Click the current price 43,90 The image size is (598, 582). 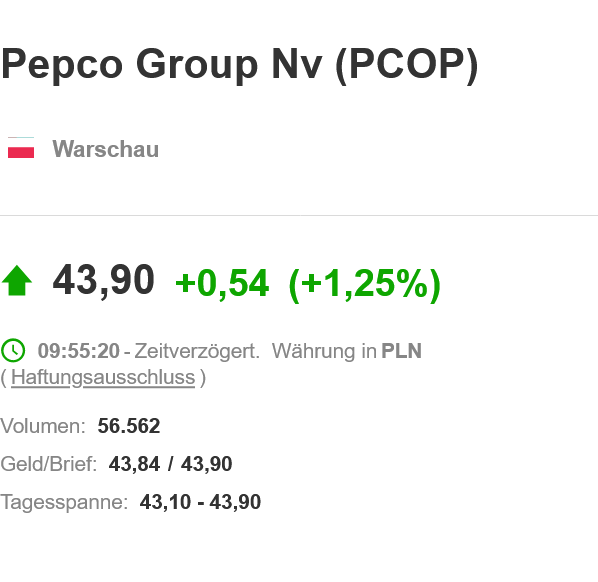coord(104,281)
